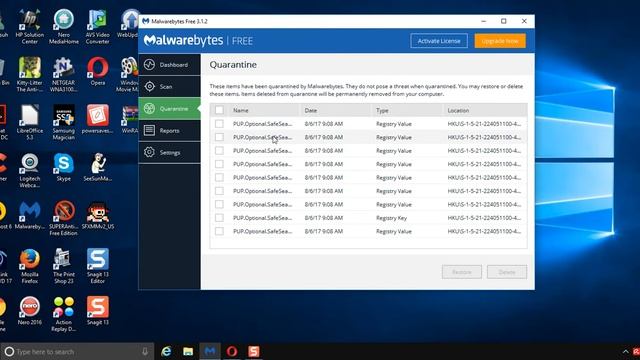Select AVS Video Converter desktop icon
This screenshot has width=640, height=360.
(x=98, y=27)
